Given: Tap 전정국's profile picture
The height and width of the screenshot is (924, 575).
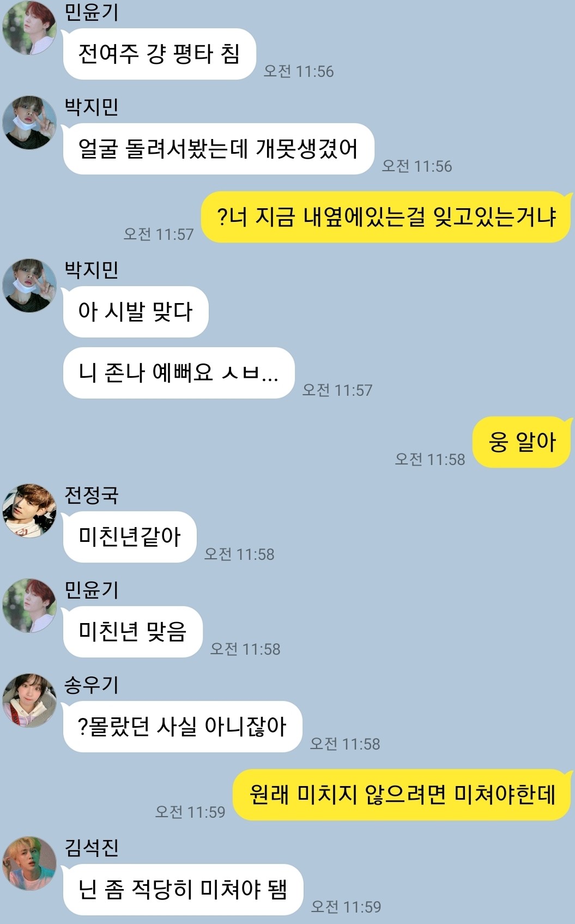Looking at the screenshot, I should 29,511.
